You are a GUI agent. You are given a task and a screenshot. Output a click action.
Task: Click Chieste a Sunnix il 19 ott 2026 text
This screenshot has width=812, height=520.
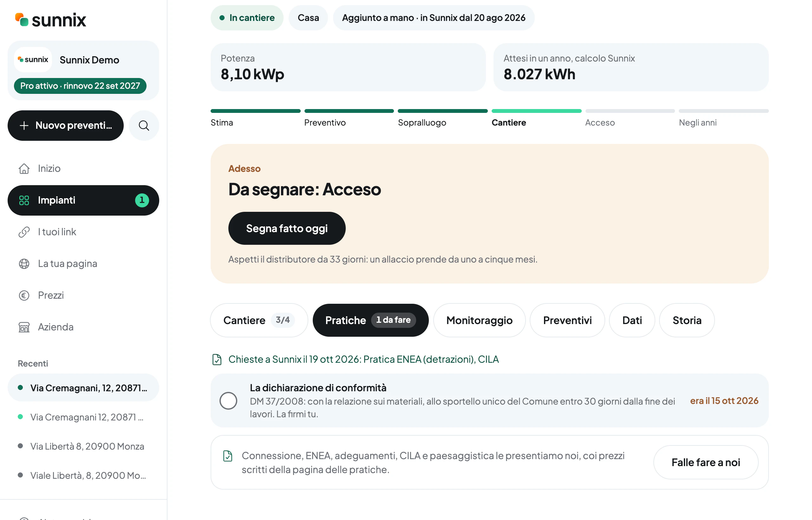363,359
